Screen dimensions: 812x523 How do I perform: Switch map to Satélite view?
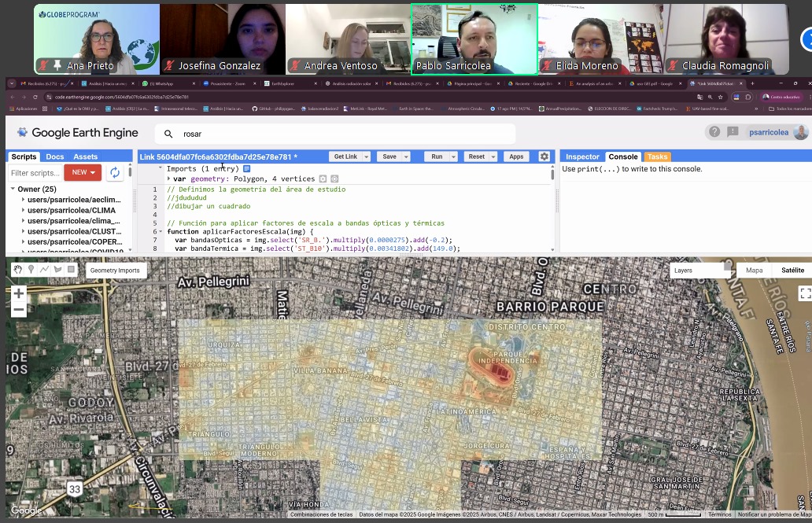pos(792,271)
